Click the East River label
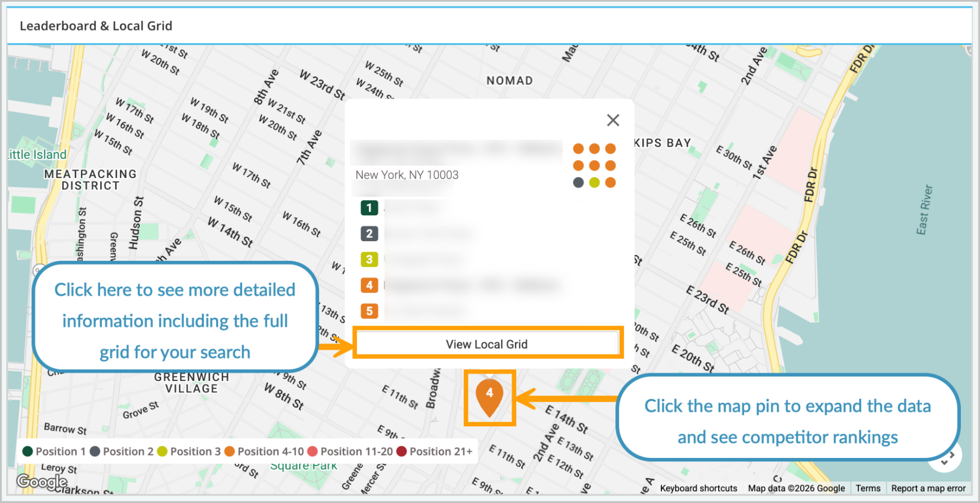The width and height of the screenshot is (980, 503). pos(924,210)
